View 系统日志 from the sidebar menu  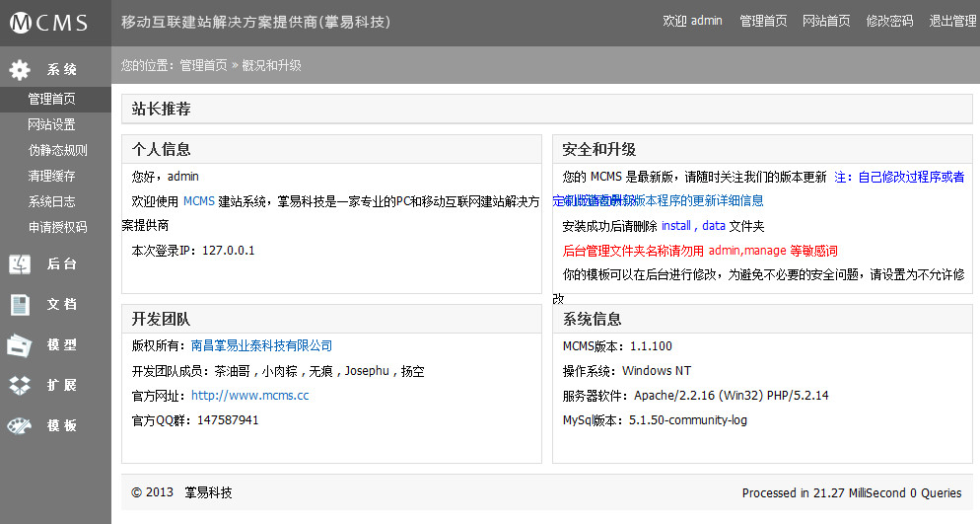tap(51, 201)
